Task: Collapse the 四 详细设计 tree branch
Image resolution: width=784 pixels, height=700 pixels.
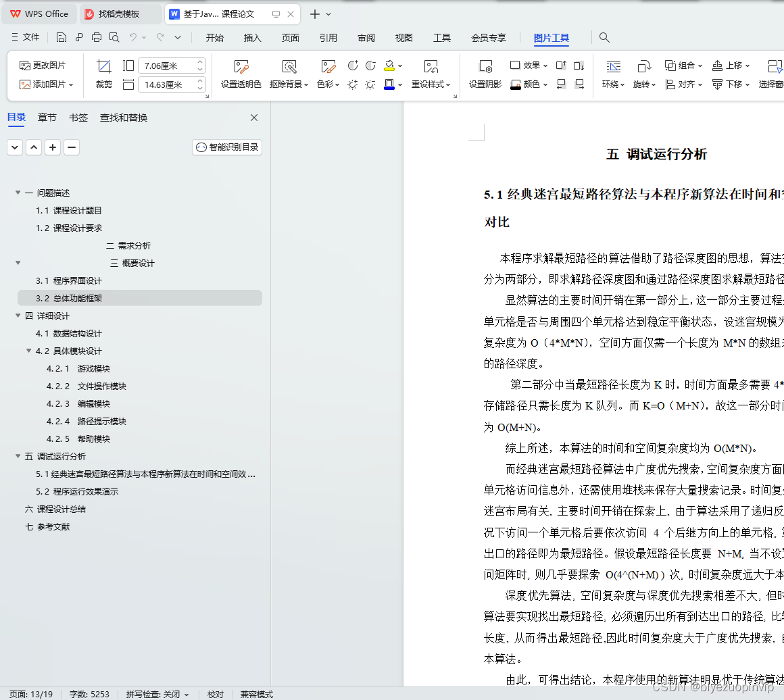Action: tap(18, 316)
